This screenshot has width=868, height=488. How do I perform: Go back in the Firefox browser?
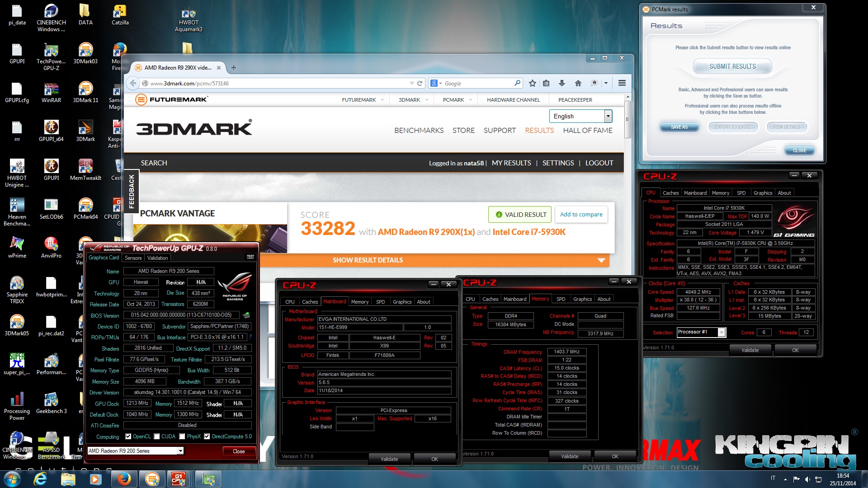[133, 83]
